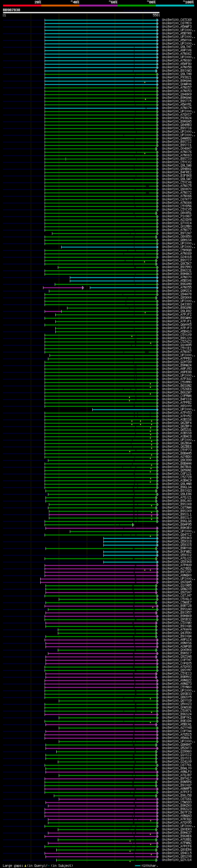Viewport: 197px width, 868px height.
Task: Select the UniRef100_B9RT28 label
Action: coord(177,606)
